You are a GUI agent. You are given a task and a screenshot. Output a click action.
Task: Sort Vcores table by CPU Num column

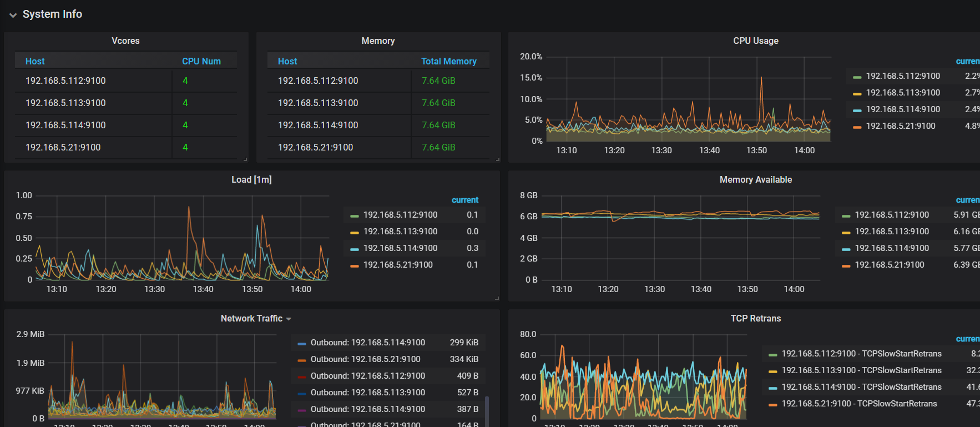tap(201, 61)
